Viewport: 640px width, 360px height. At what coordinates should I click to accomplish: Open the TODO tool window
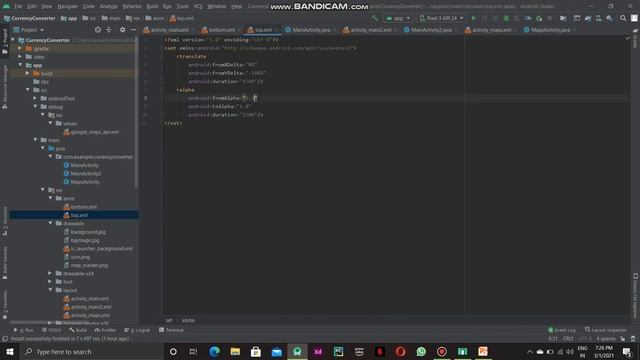point(51,330)
